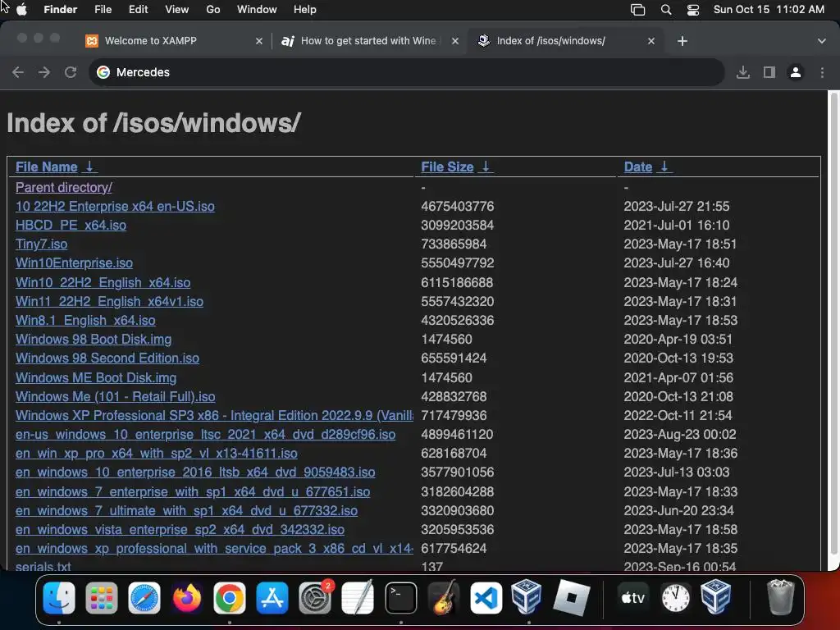The image size is (840, 630).
Task: Click the Tiny7.iso link
Action: click(41, 244)
